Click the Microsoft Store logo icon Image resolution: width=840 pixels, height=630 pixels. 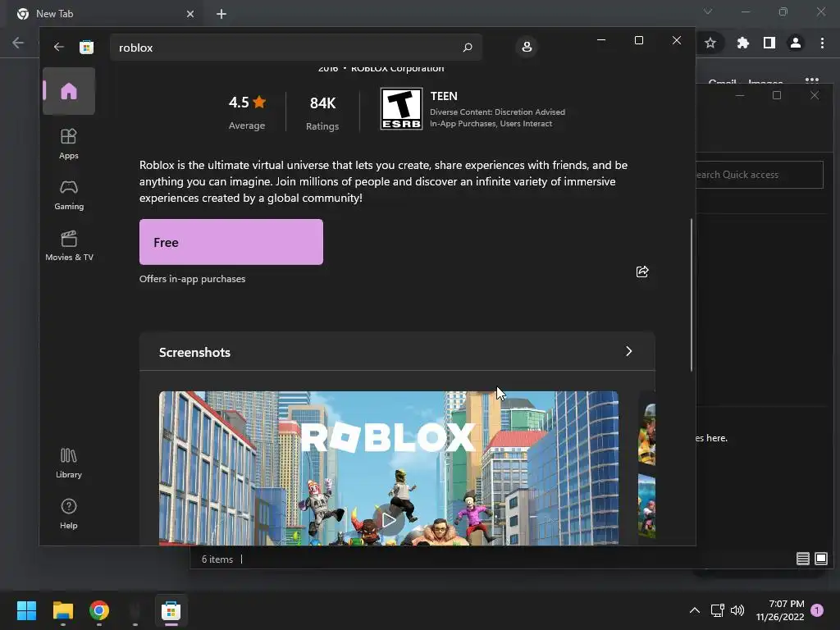point(86,47)
